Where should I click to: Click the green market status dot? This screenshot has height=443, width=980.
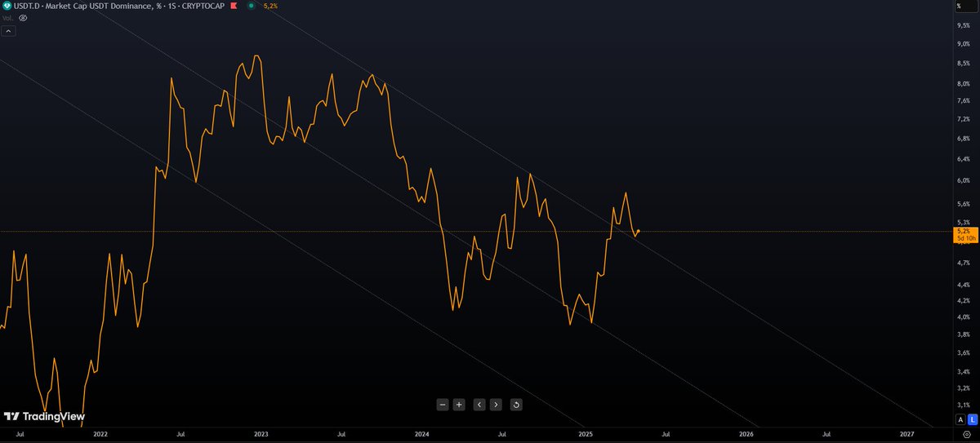coord(250,6)
